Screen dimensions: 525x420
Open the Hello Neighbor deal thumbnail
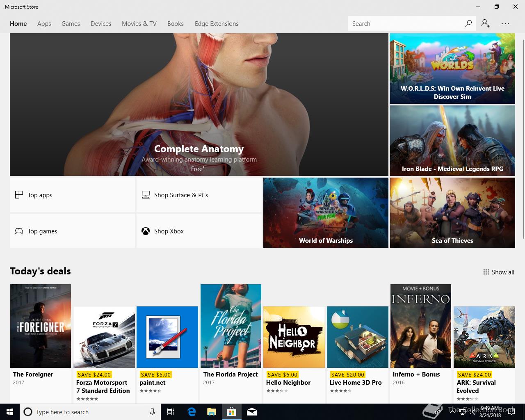[294, 337]
